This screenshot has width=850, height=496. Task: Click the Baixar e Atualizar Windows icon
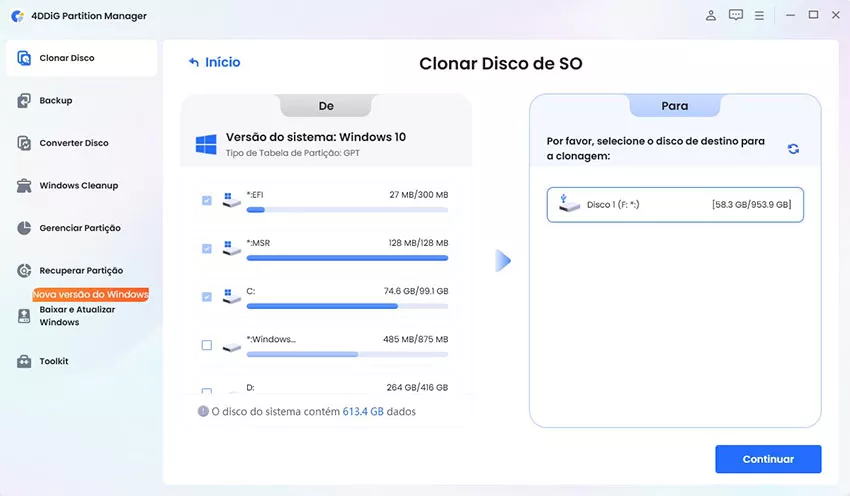(x=24, y=316)
